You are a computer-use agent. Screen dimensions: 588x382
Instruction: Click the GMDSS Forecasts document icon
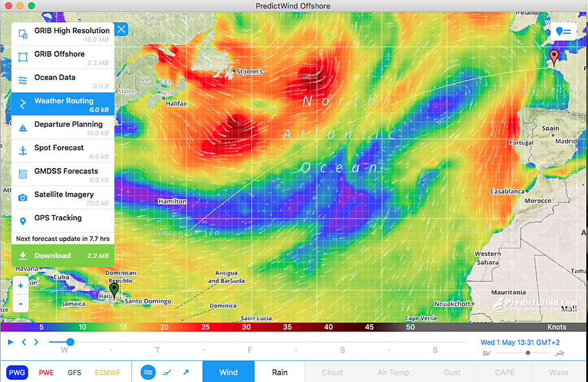coord(23,174)
